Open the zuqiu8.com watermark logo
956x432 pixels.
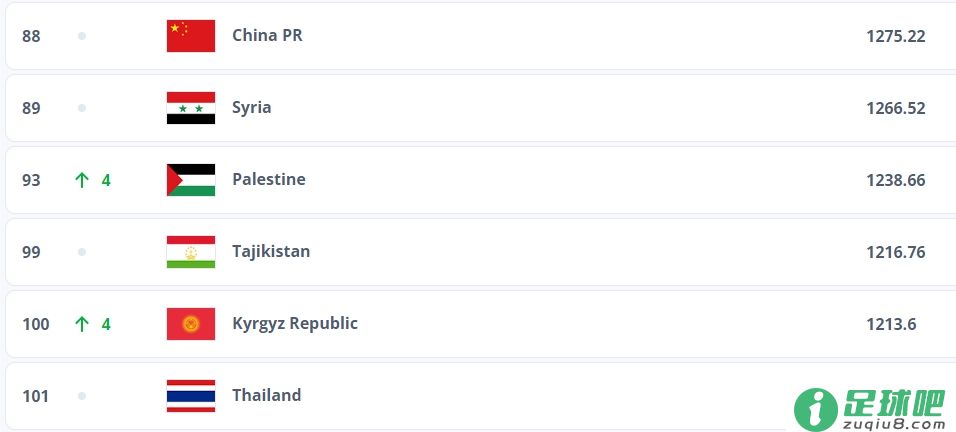(x=869, y=409)
